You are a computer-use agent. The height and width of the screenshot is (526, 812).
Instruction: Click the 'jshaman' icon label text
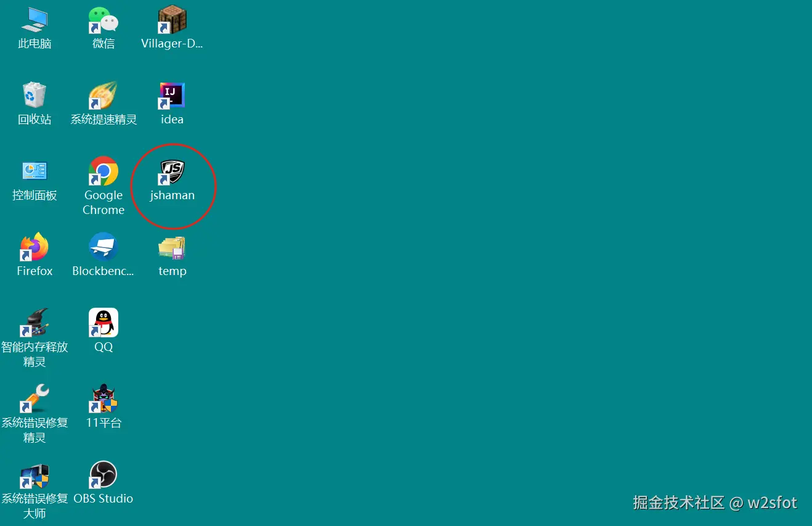click(173, 195)
